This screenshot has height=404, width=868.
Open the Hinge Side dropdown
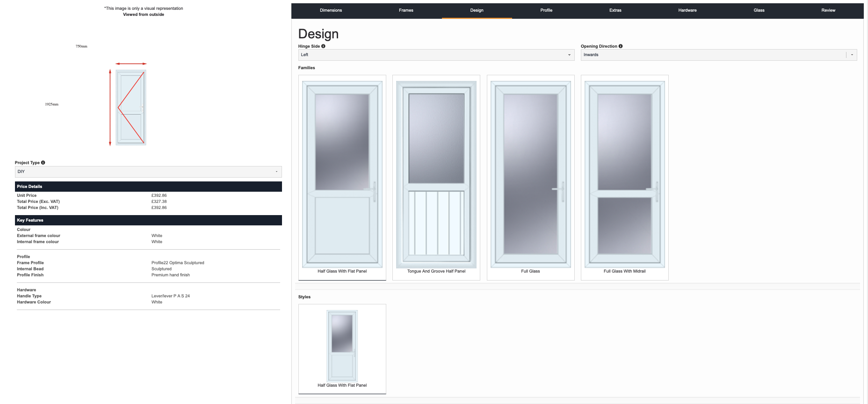pyautogui.click(x=436, y=55)
